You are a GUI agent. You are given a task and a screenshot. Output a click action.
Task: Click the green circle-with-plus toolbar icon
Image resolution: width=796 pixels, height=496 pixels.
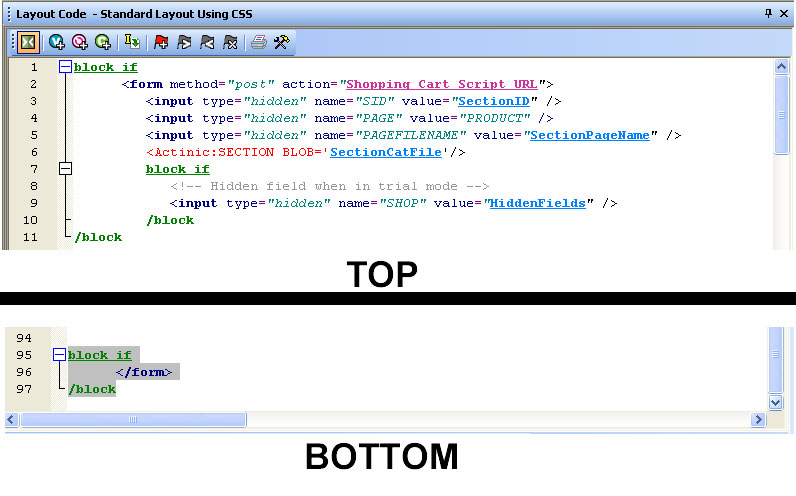point(102,42)
